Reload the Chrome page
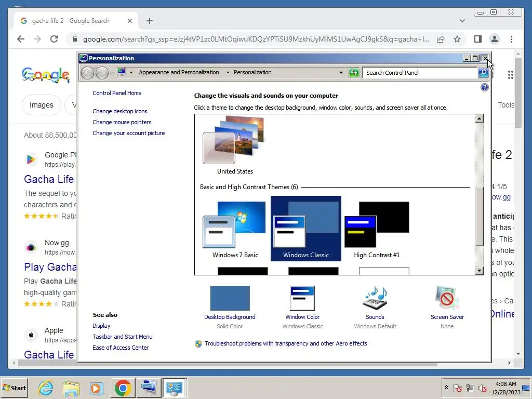Viewport: 532px width, 399px height. 54,39
